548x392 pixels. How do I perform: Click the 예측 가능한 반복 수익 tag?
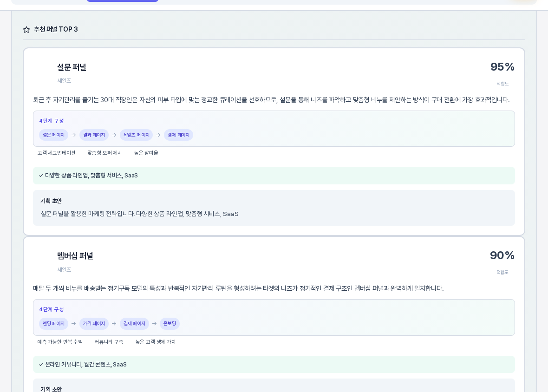[60, 342]
